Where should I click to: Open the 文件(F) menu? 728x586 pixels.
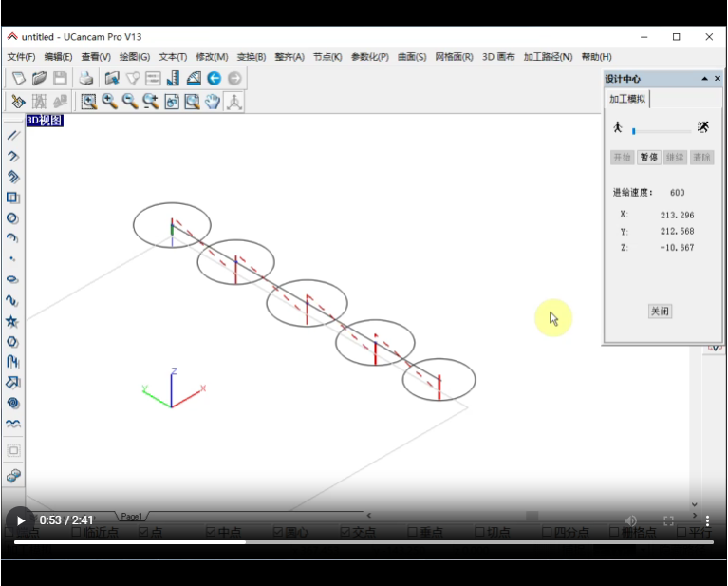tap(21, 57)
